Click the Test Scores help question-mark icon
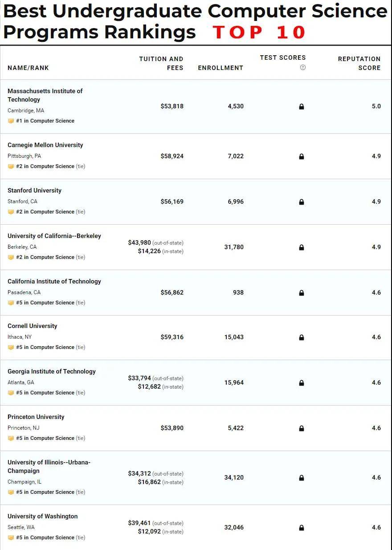 (303, 68)
